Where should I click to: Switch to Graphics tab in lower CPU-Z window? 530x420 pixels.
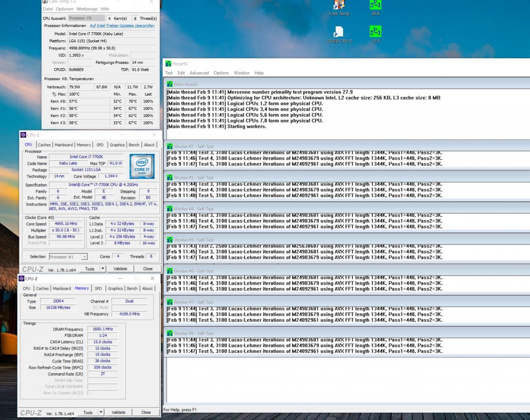click(x=115, y=288)
